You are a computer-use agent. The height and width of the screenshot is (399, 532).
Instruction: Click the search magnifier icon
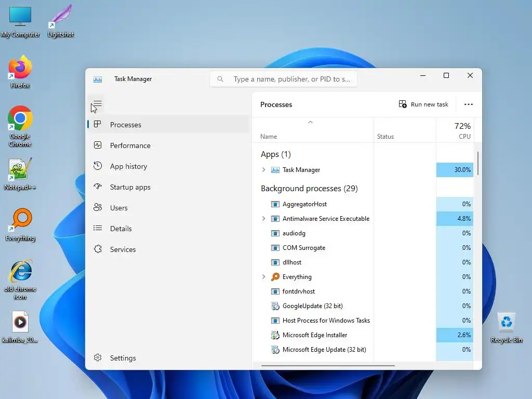[220, 79]
